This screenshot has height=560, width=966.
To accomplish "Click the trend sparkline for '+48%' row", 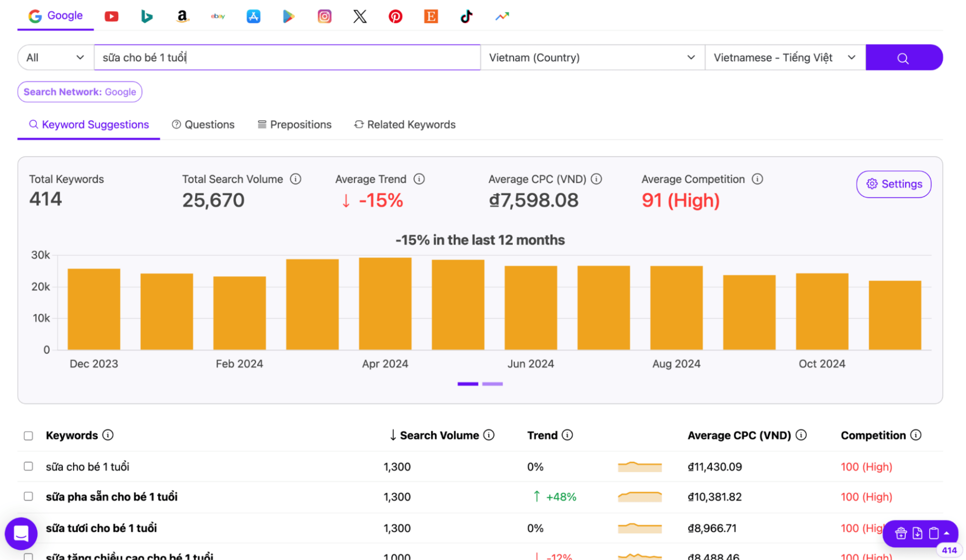I will [639, 497].
